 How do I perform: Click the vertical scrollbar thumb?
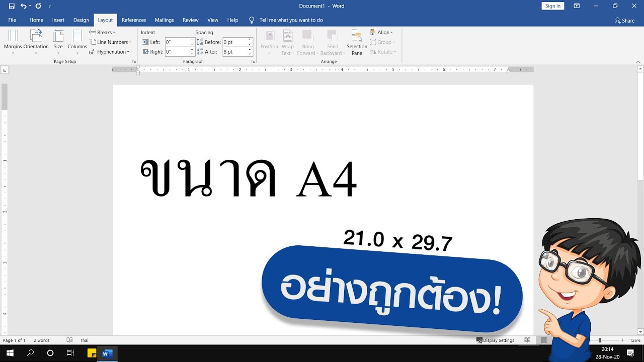[640, 126]
